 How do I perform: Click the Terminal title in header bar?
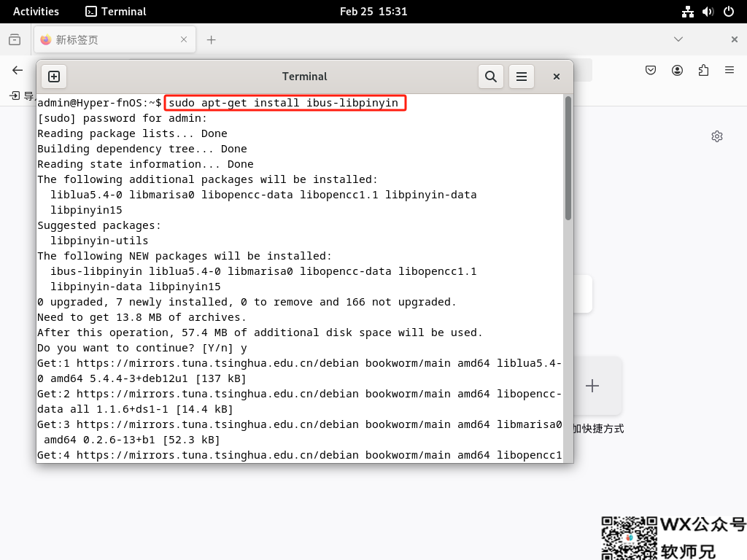(305, 77)
